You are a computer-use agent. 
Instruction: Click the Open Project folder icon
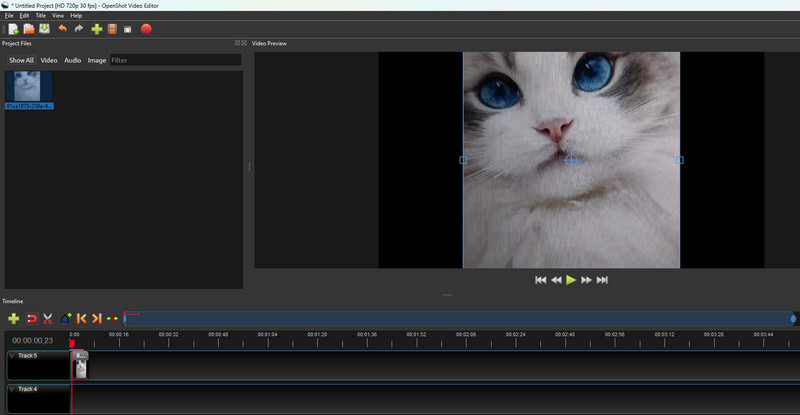[x=29, y=29]
